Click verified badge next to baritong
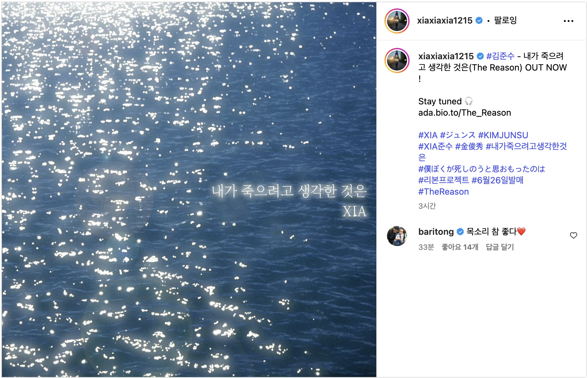 pos(460,232)
